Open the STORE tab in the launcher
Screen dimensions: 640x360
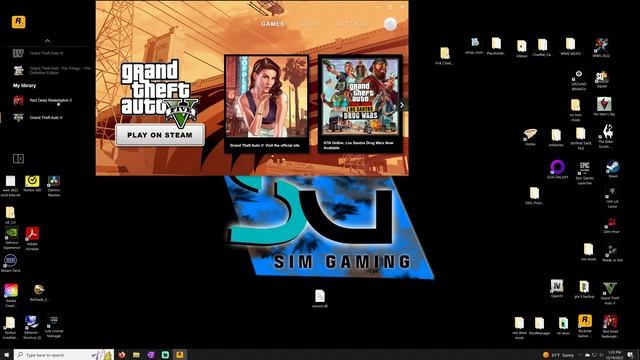310,24
